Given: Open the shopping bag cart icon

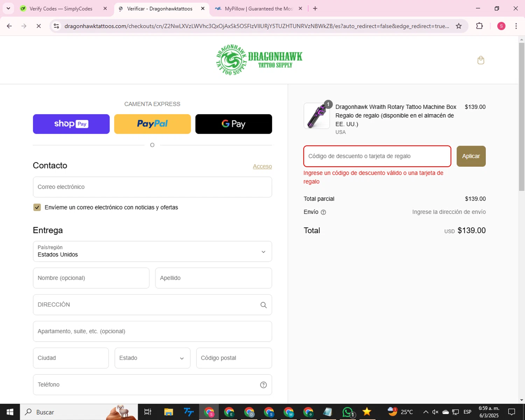Looking at the screenshot, I should pos(481,60).
